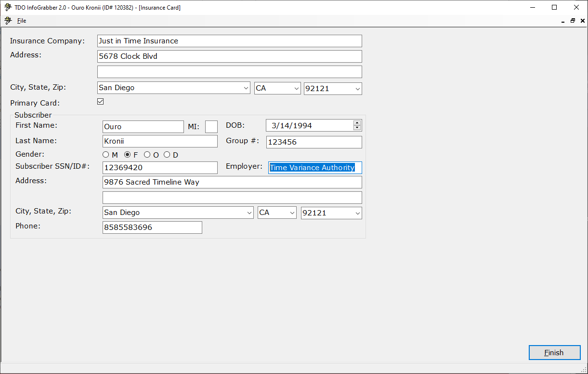Screen dimensions: 588x374
Task: Increase the DOB using up spinner
Action: [x=357, y=123]
